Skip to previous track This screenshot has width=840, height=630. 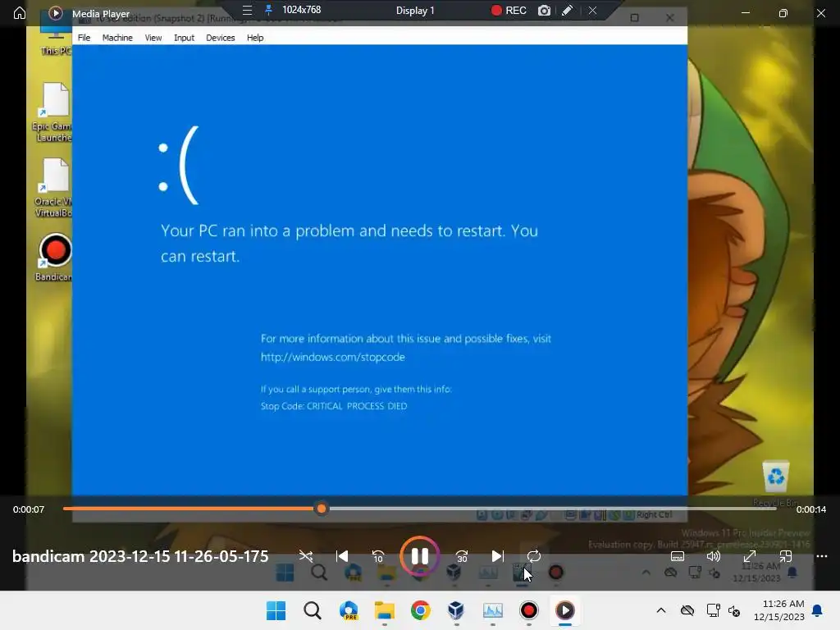click(x=342, y=556)
